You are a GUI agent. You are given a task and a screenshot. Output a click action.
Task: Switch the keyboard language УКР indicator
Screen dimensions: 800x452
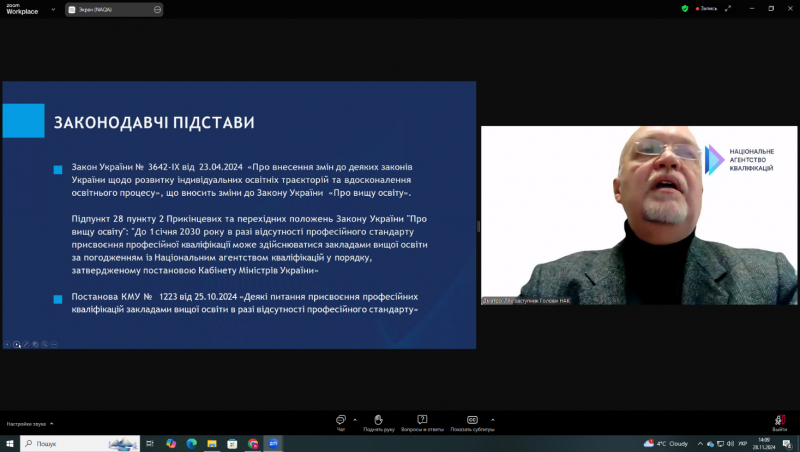(742, 443)
